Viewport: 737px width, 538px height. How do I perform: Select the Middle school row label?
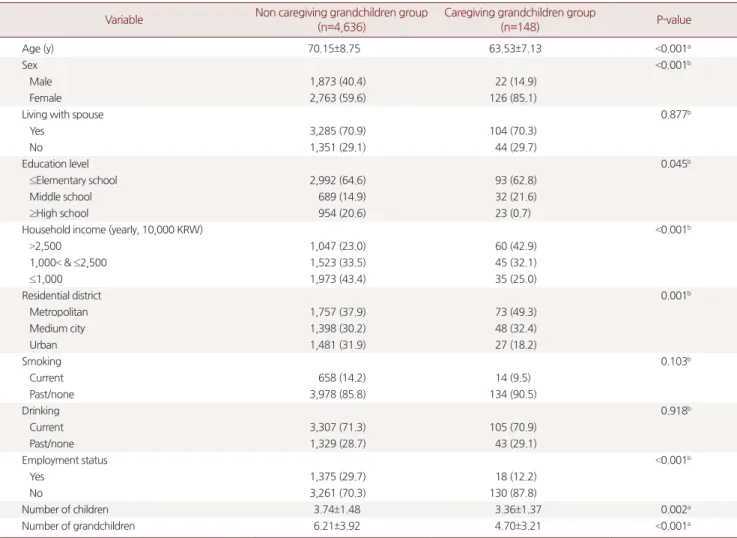point(61,196)
